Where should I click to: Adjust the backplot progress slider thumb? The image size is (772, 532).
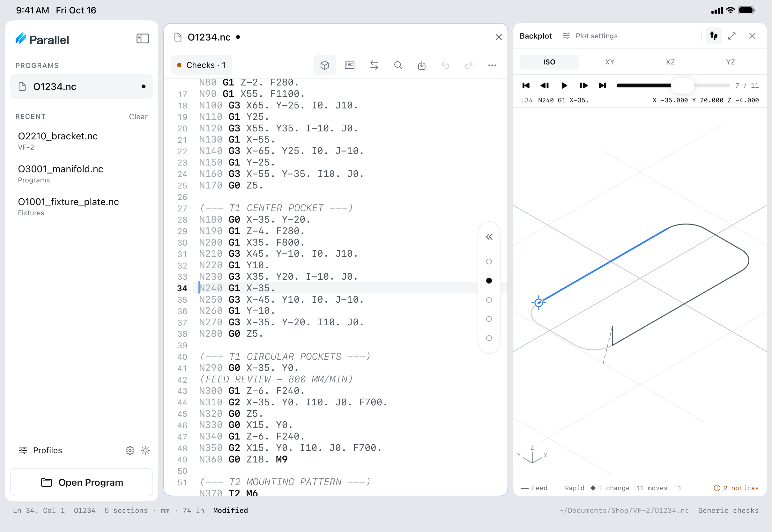point(682,86)
